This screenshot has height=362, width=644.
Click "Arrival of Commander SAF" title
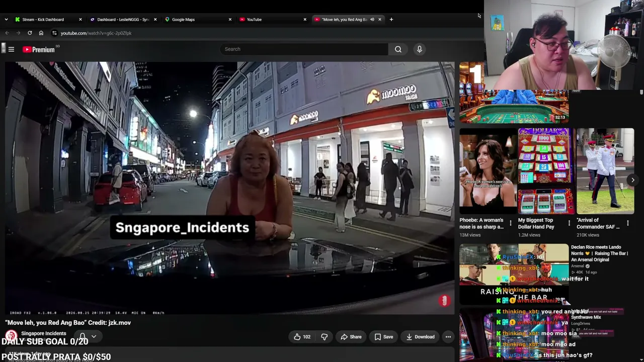[598, 223]
